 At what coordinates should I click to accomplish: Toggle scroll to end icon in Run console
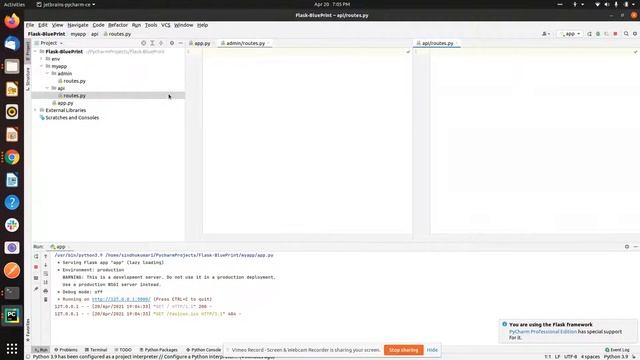point(46,282)
